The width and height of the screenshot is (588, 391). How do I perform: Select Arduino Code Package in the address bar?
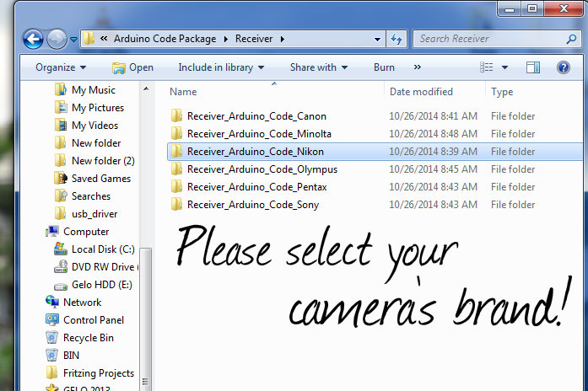(165, 39)
